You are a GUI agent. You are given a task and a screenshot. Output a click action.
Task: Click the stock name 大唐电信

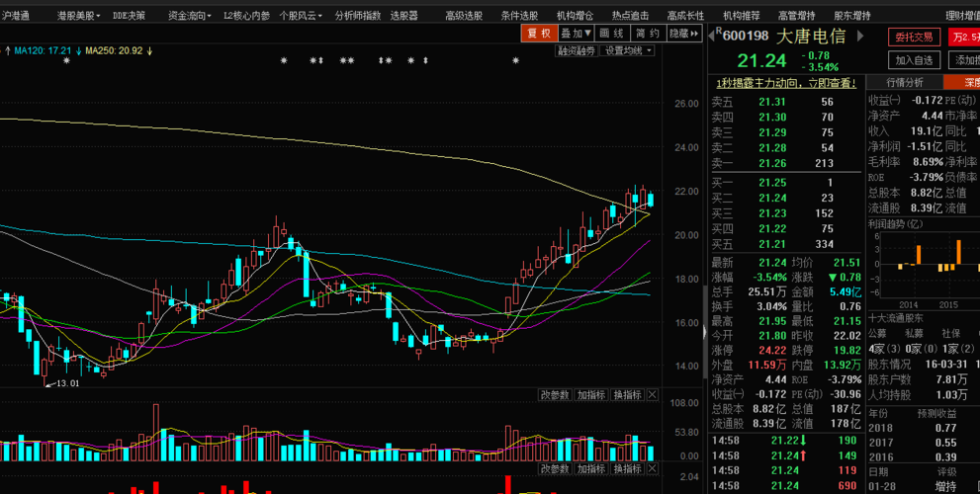pyautogui.click(x=811, y=37)
